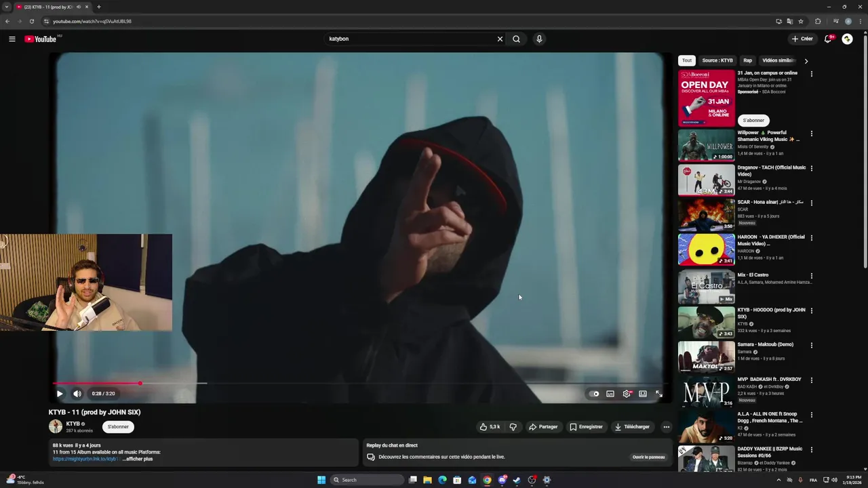
Task: Start voice search with microphone icon
Action: pyautogui.click(x=539, y=39)
